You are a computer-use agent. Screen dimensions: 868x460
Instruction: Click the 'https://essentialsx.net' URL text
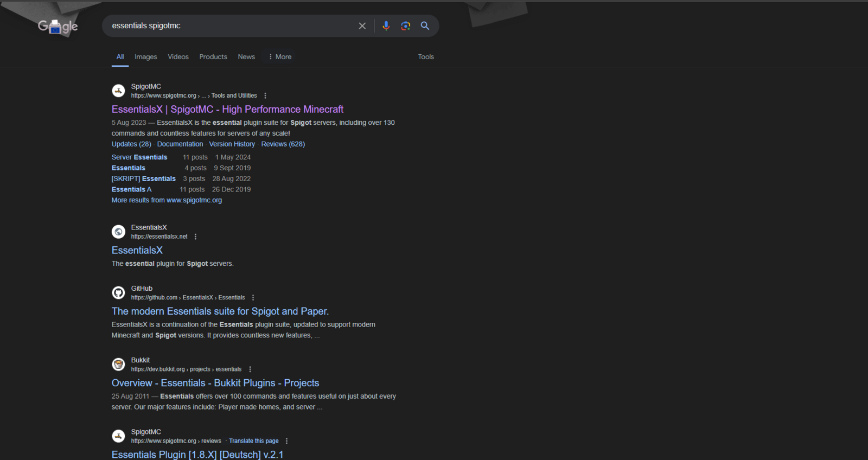click(159, 237)
